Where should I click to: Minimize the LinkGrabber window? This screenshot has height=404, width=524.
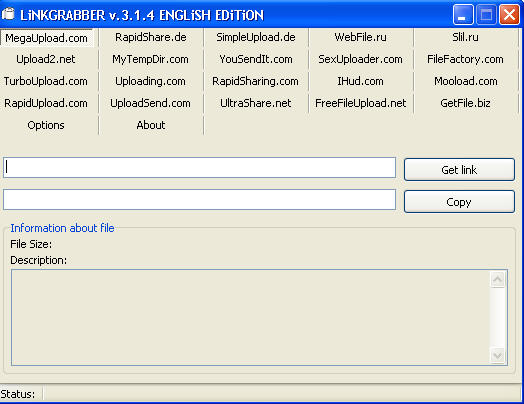[x=463, y=15]
